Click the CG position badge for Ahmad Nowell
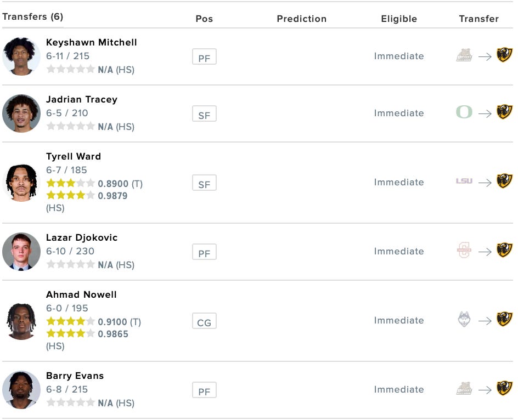 [x=204, y=322]
